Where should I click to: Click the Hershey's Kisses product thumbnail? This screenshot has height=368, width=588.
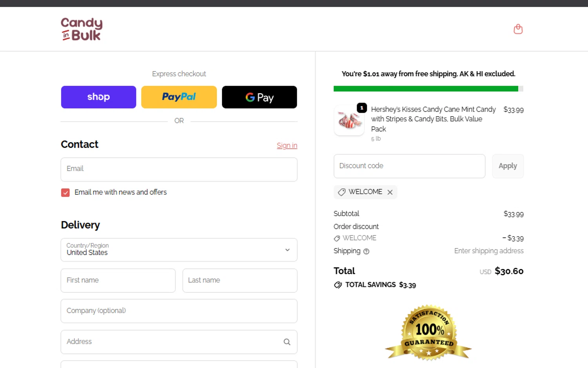click(x=349, y=121)
